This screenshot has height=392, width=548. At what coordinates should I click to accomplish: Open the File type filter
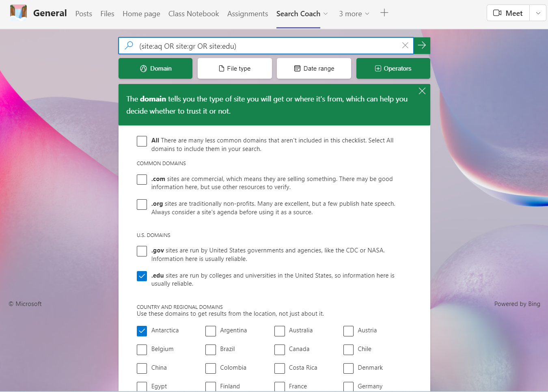point(235,69)
